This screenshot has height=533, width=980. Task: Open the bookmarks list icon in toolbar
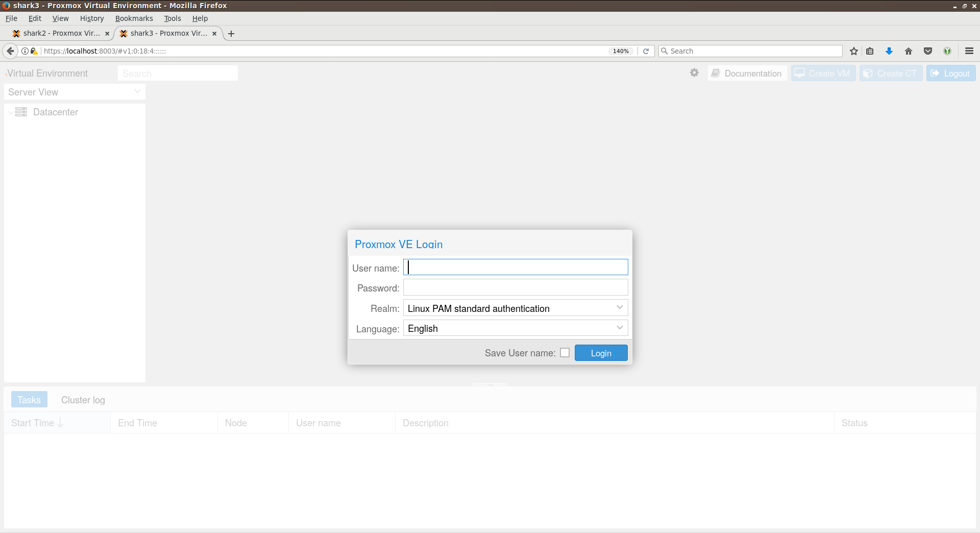[x=870, y=51]
